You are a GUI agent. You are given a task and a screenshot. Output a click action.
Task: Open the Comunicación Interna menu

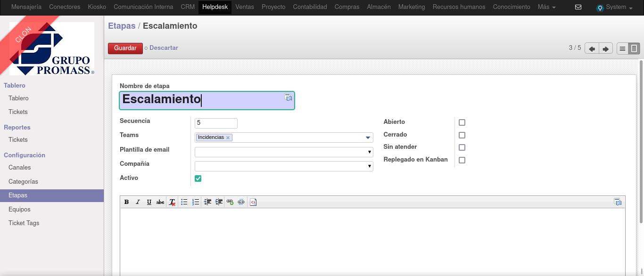tap(143, 7)
